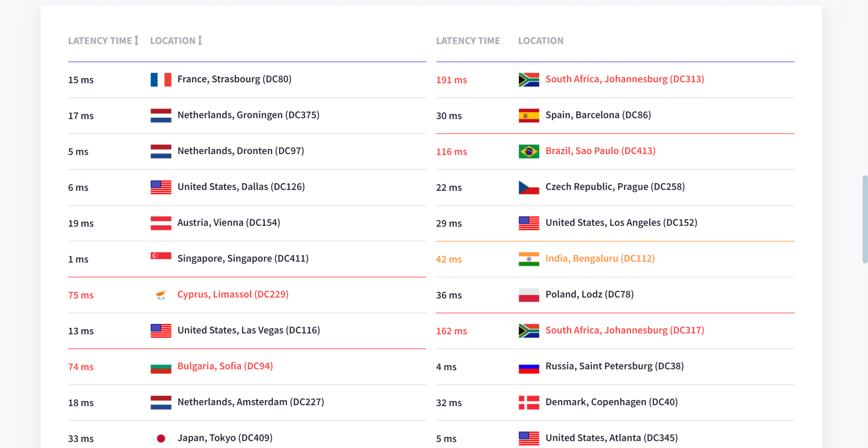Click the LOCATION header of the right table
The height and width of the screenshot is (448, 868).
(541, 41)
